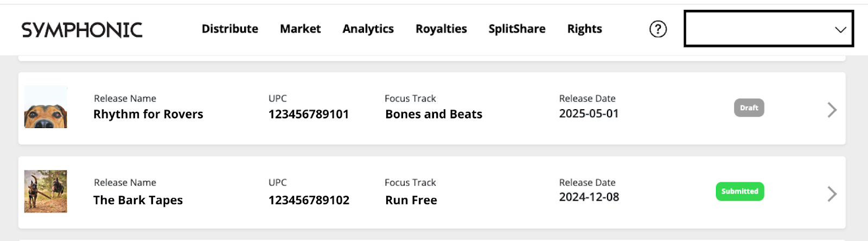Open the account dropdown arrow
The width and height of the screenshot is (868, 241).
tap(840, 29)
